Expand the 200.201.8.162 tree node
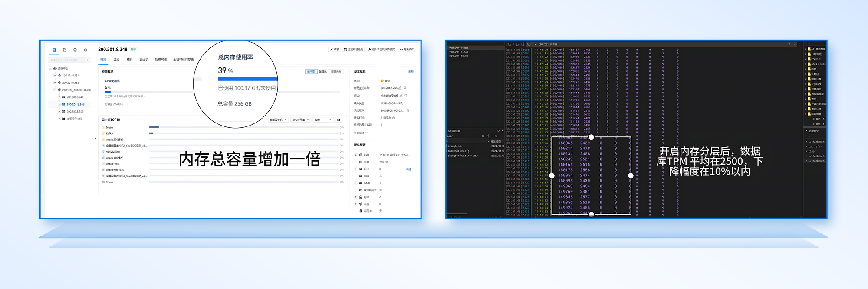The image size is (868, 289). (x=55, y=83)
